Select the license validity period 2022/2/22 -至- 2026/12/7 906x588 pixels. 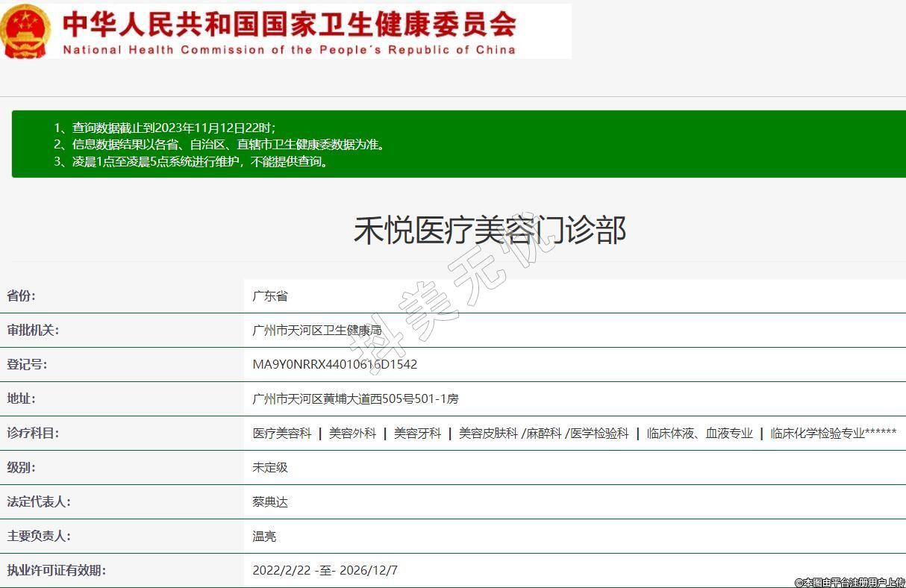coord(325,571)
